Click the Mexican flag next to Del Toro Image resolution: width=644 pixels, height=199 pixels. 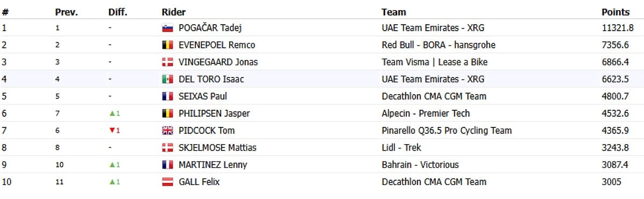coord(167,80)
